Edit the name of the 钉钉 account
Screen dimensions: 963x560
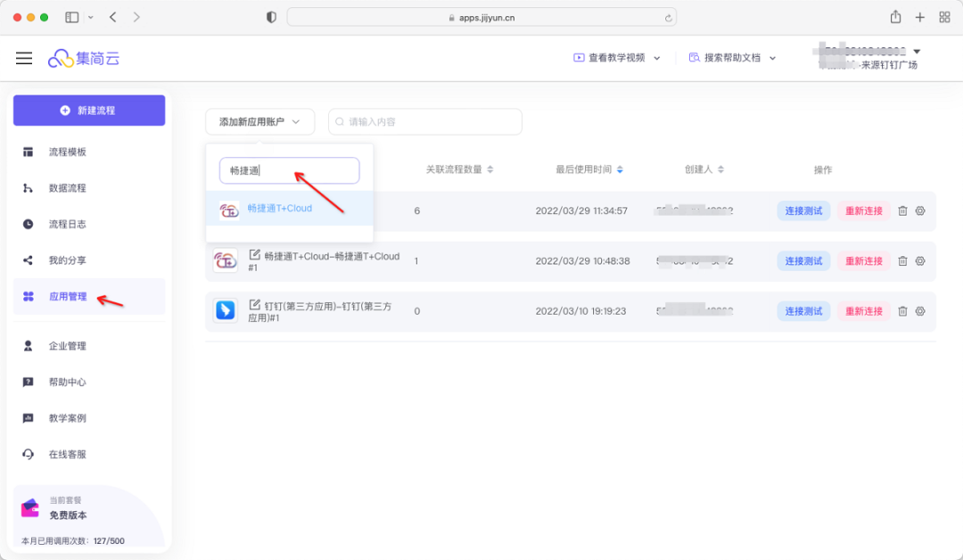click(x=254, y=305)
